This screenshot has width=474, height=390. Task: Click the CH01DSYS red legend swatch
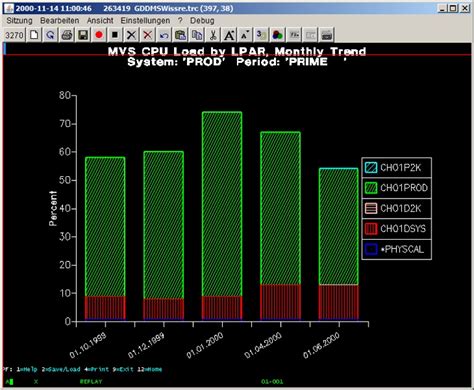[x=371, y=229]
